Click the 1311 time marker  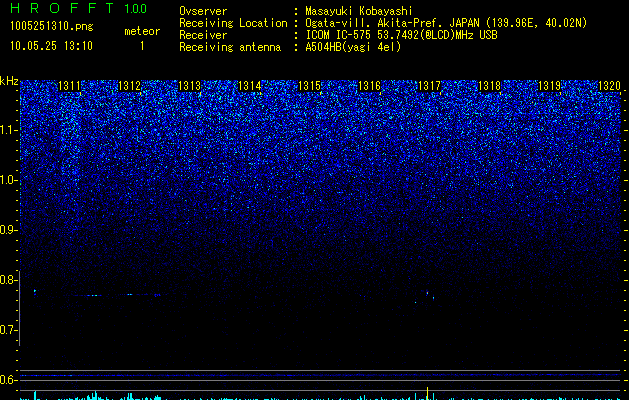69,86
